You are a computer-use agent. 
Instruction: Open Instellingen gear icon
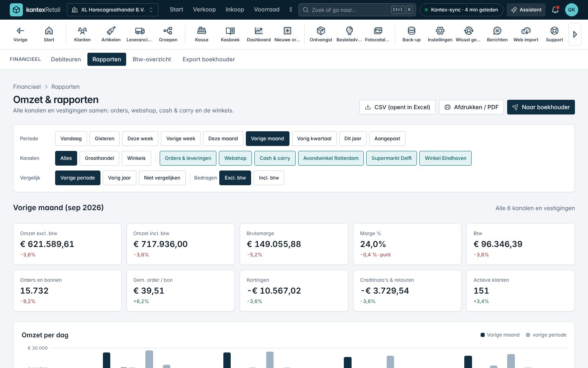point(440,34)
